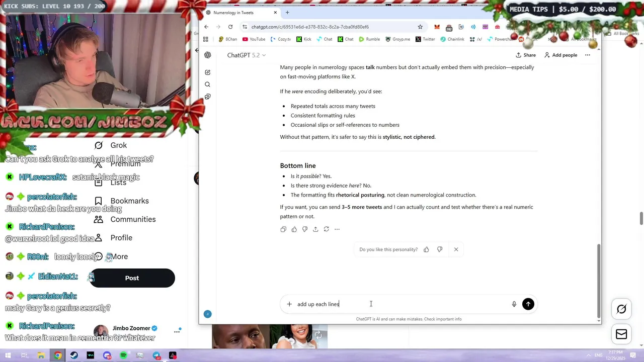Open Windows Start menu
Viewport: 644px width, 362px height.
[x=8, y=355]
